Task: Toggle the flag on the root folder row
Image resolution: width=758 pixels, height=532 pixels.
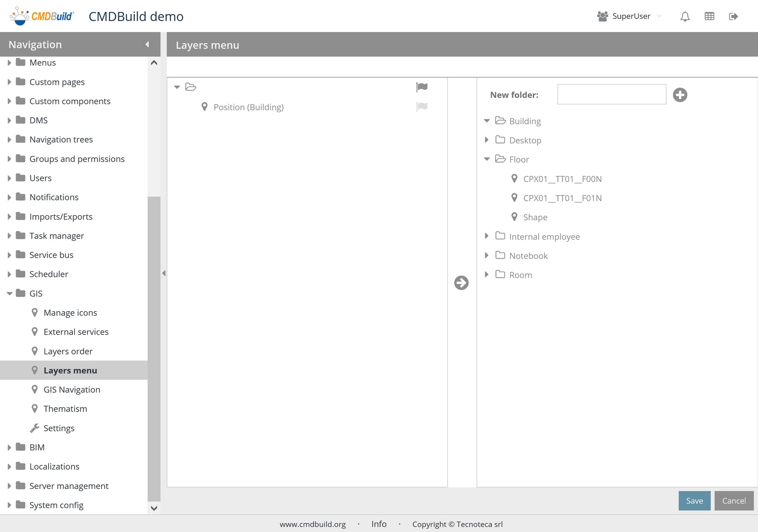Action: click(422, 87)
